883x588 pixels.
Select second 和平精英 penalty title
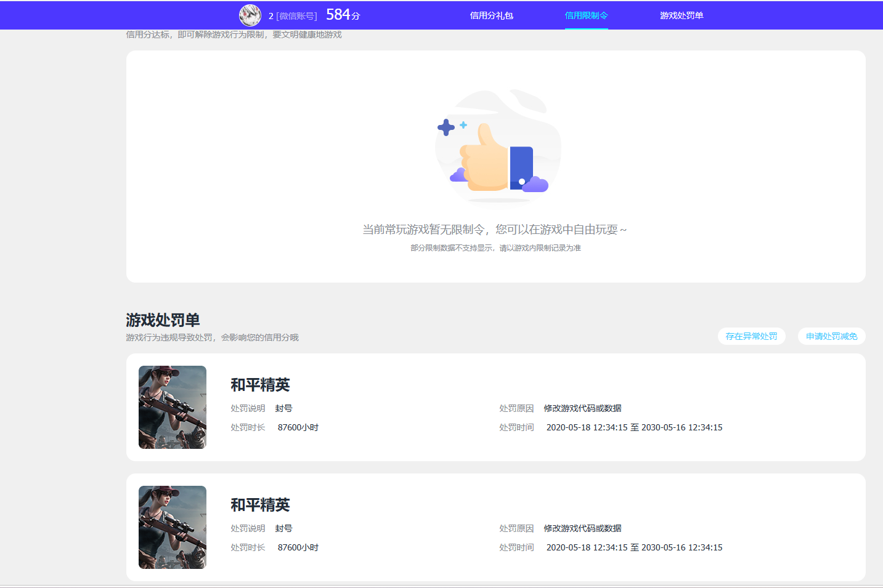tap(260, 505)
